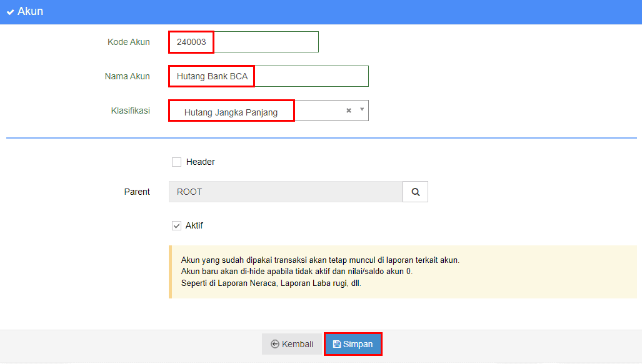This screenshot has height=364, width=642.
Task: Click the Simpan button
Action: 353,344
